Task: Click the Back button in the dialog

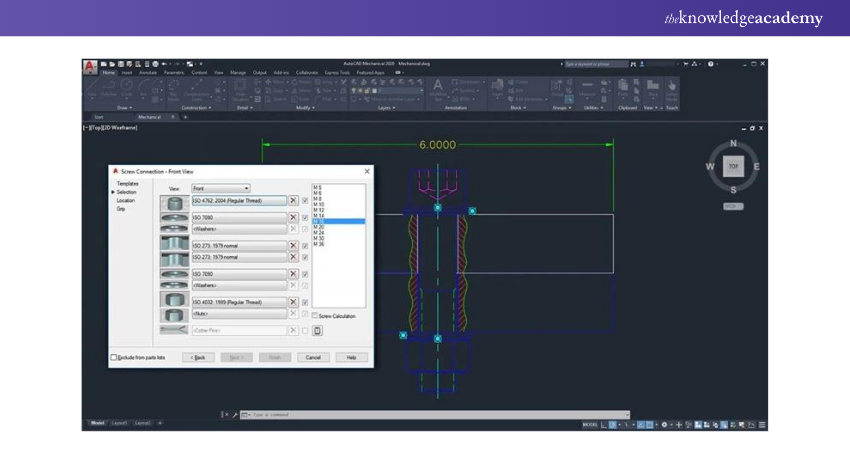Action: [x=198, y=357]
